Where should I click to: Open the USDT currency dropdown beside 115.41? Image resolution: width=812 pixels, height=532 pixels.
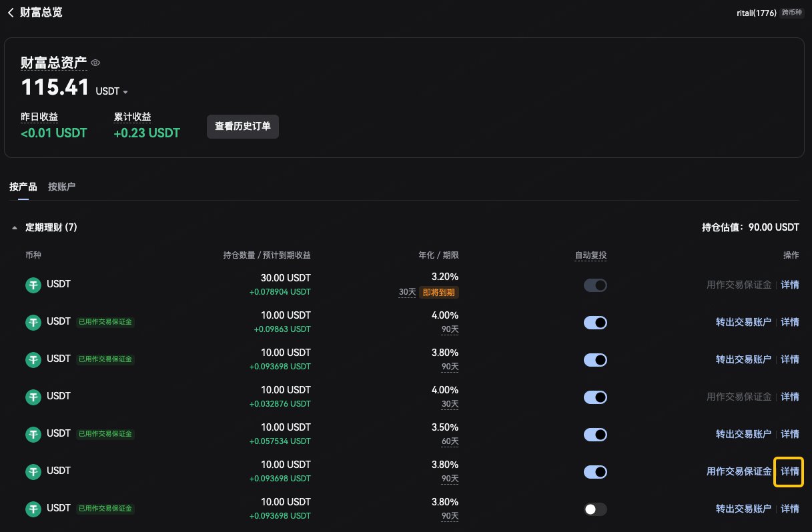click(112, 91)
